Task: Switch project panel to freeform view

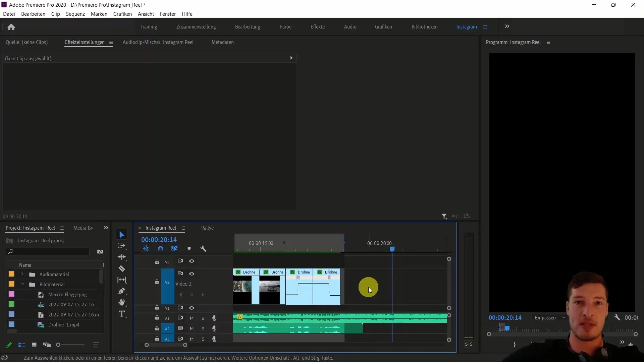Action: [47, 345]
